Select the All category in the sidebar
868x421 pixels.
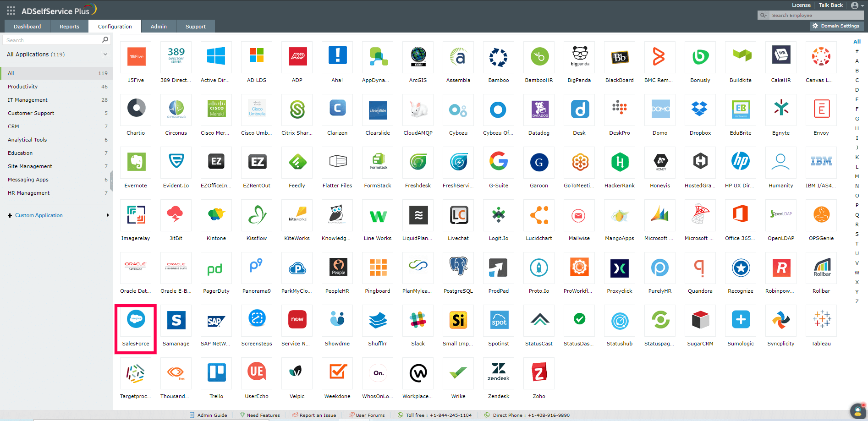point(56,73)
